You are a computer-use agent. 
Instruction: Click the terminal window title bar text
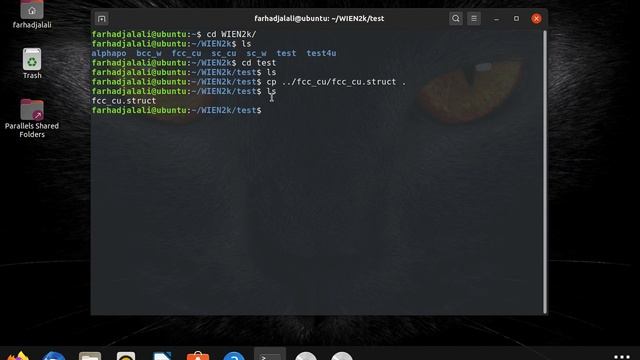coord(319,18)
